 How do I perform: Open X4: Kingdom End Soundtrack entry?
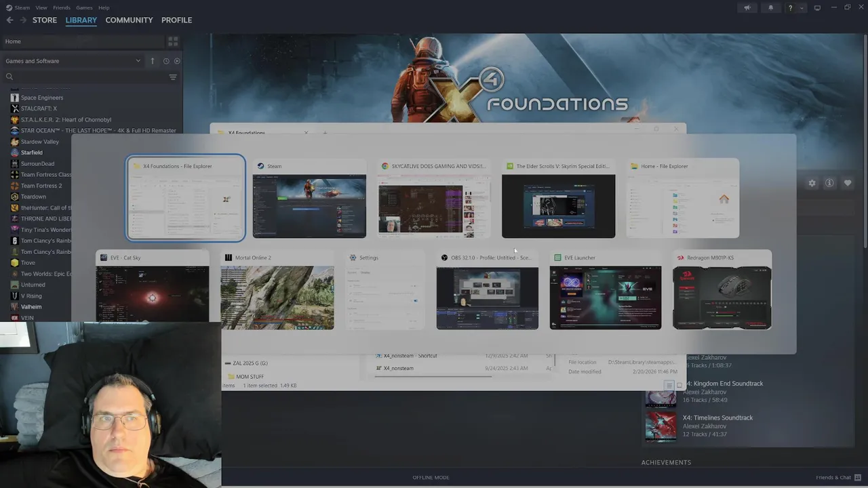pyautogui.click(x=723, y=384)
